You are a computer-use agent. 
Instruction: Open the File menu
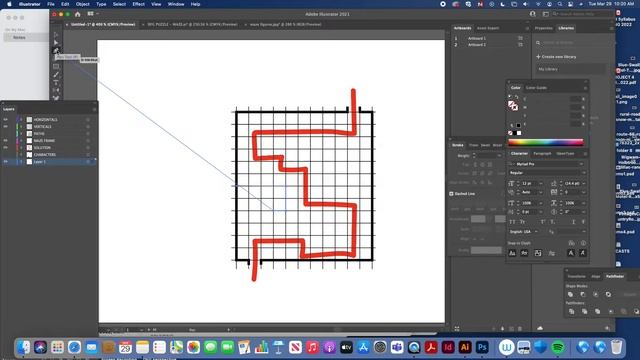51,4
